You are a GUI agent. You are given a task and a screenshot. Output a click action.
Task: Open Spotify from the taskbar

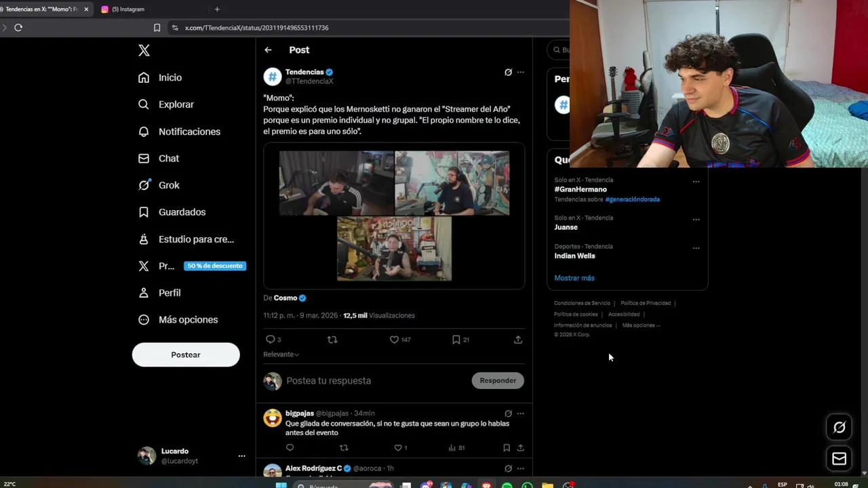[507, 485]
